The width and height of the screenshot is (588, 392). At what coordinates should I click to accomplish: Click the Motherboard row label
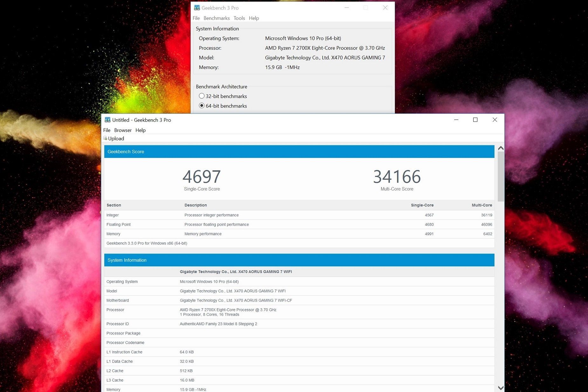pos(118,300)
